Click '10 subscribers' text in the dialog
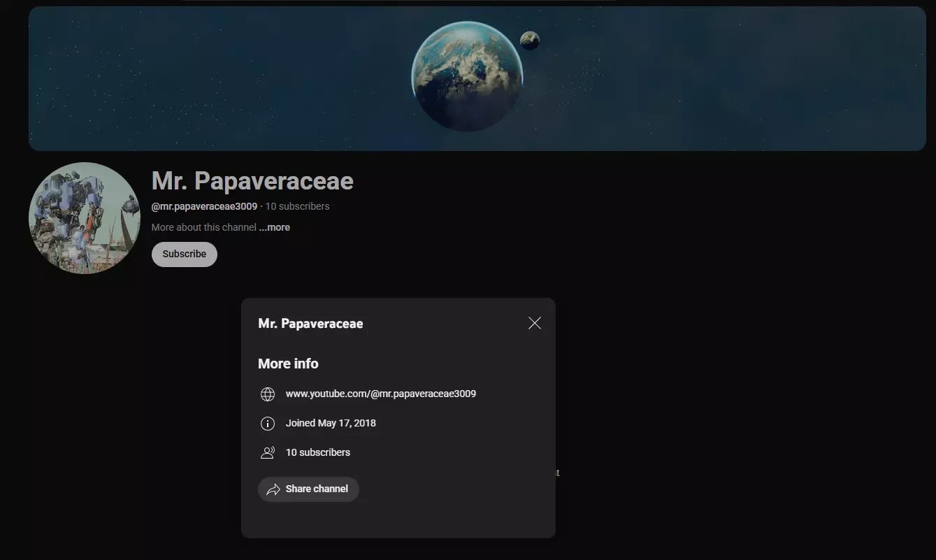The image size is (936, 560). click(318, 452)
